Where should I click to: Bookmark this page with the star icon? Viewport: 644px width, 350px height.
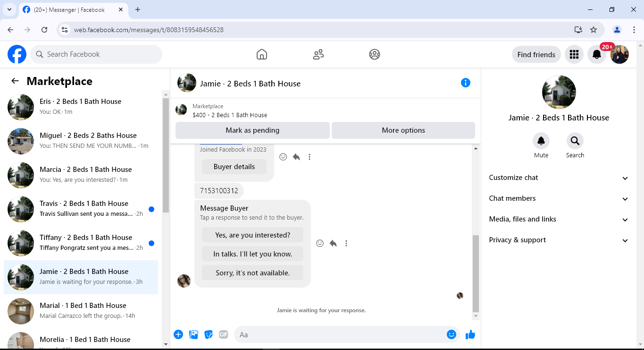(x=594, y=30)
